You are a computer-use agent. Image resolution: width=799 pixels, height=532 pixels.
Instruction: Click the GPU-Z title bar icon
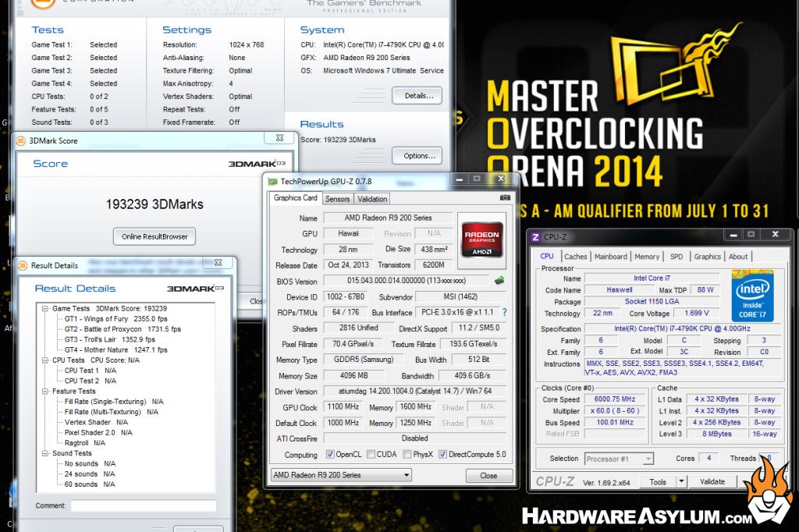point(272,182)
